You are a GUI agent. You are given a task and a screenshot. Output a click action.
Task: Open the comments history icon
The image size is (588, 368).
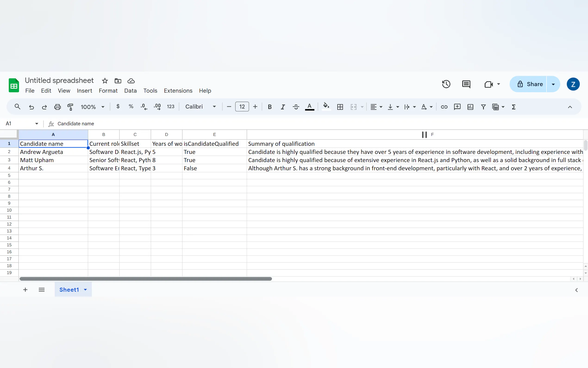point(466,84)
